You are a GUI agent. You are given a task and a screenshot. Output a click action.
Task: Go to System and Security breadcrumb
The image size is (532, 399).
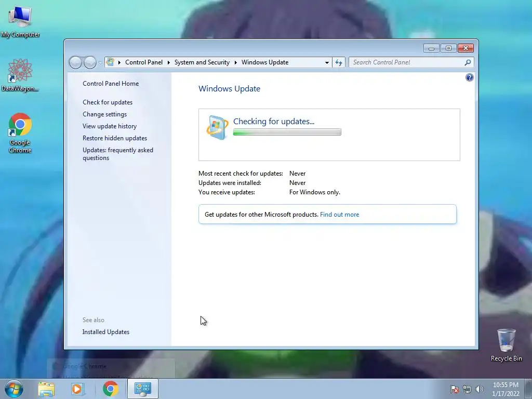pyautogui.click(x=202, y=62)
